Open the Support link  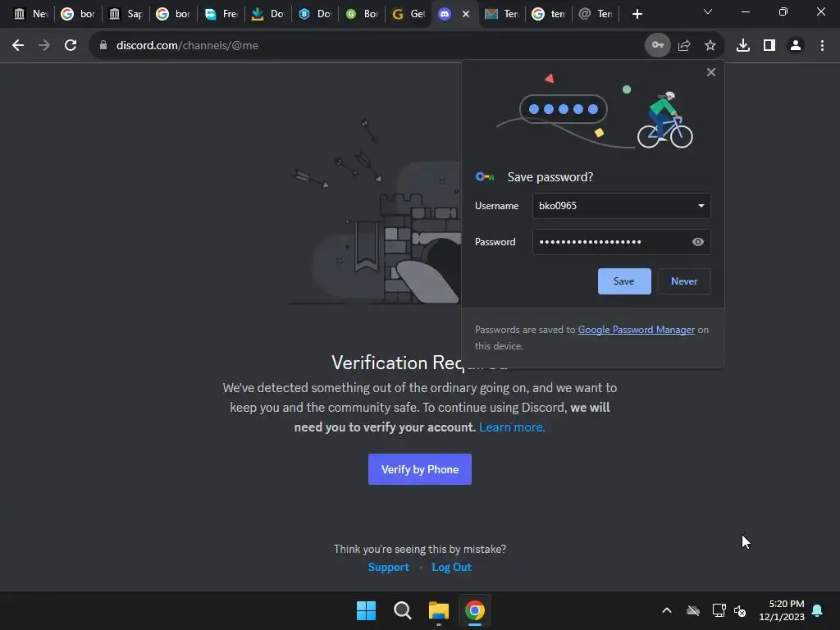point(388,568)
